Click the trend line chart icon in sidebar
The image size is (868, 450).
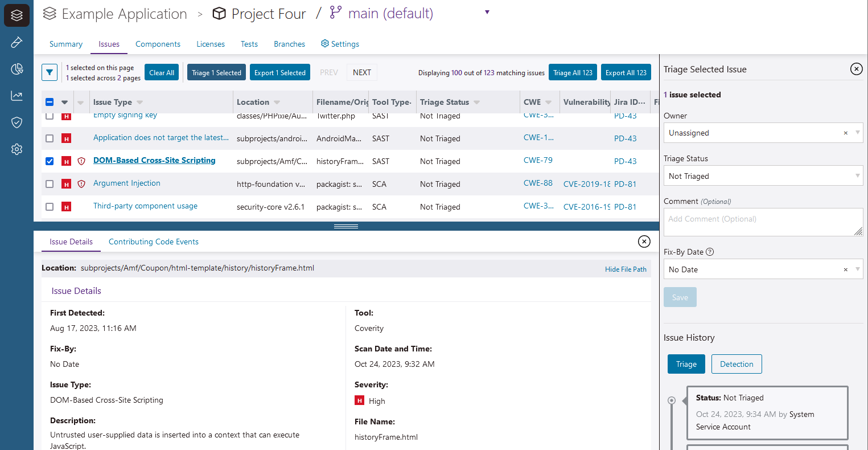click(17, 95)
